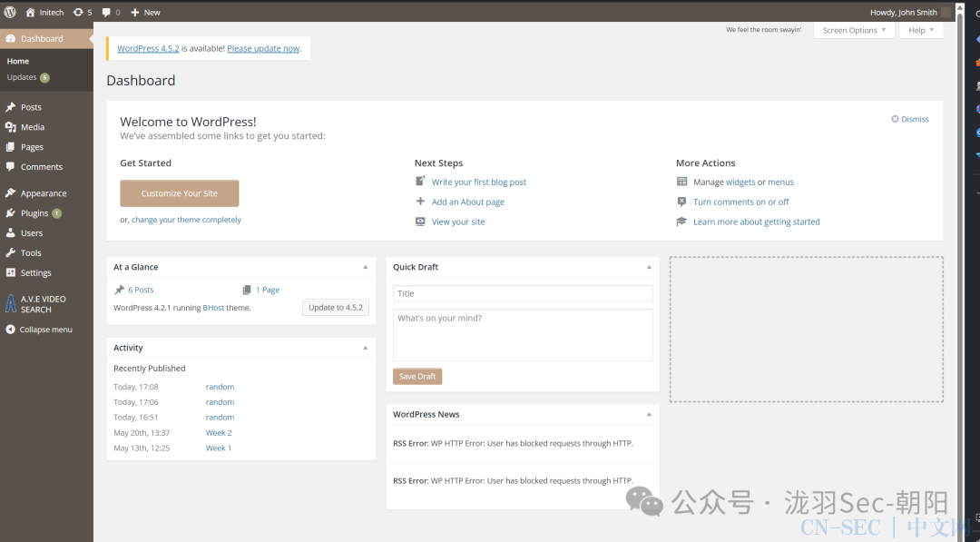Image resolution: width=980 pixels, height=542 pixels.
Task: Click Write your first blog post link
Action: (x=479, y=182)
